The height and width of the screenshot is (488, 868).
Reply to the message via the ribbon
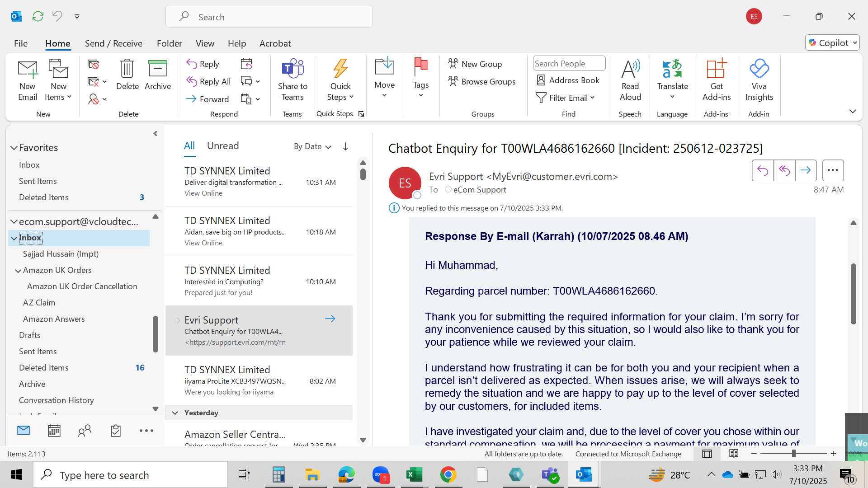pos(203,64)
